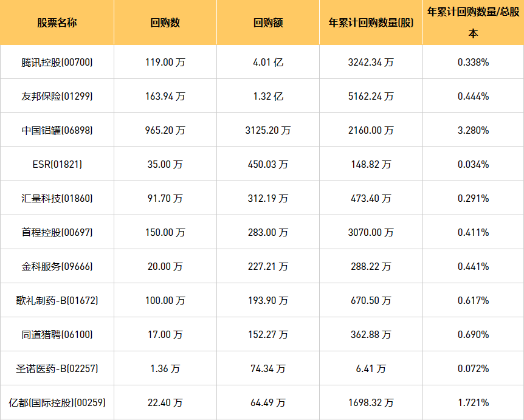Open the 亿都(国际控股)(00259) stock entry

[57, 402]
